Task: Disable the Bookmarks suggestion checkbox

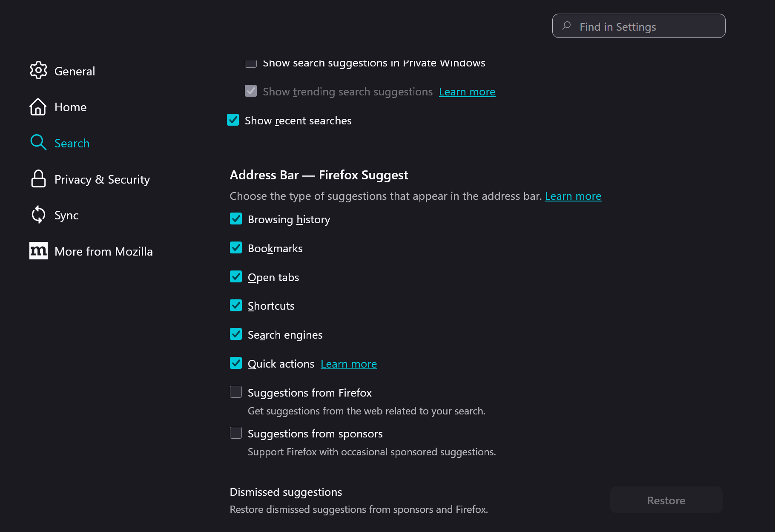Action: click(x=236, y=247)
